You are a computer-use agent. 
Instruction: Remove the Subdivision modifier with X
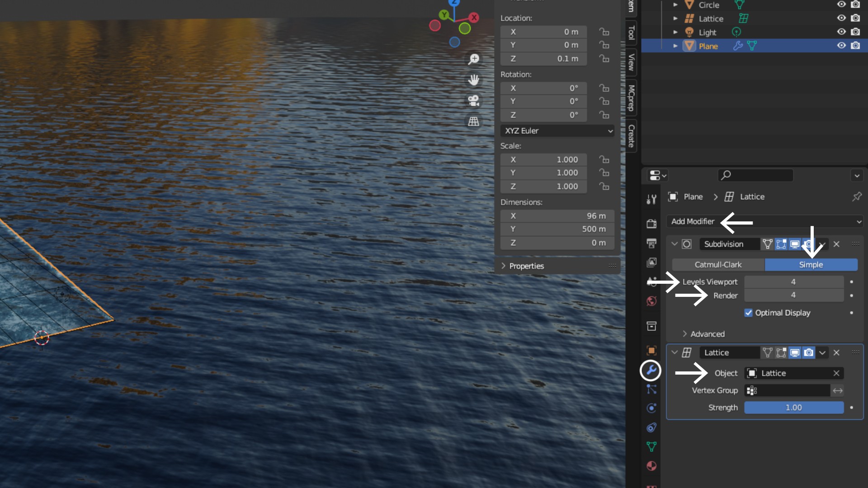(836, 244)
